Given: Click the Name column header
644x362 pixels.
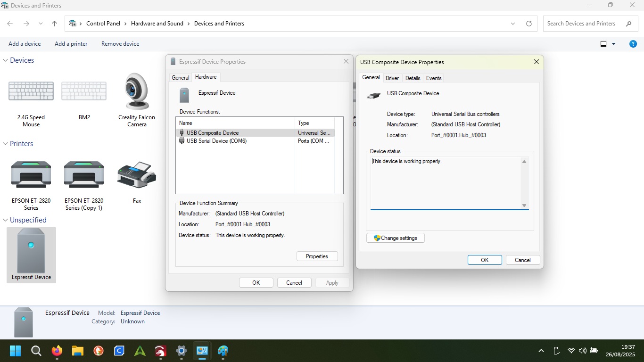Looking at the screenshot, I should pos(235,123).
